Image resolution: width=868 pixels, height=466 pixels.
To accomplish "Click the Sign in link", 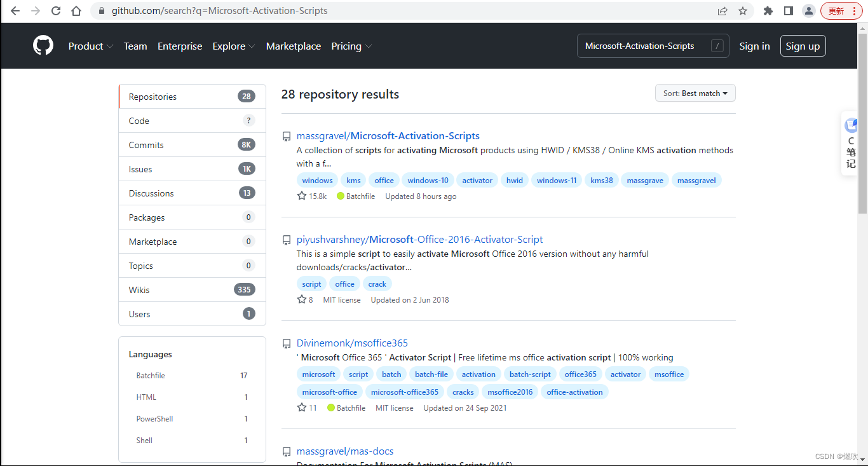I will [754, 46].
